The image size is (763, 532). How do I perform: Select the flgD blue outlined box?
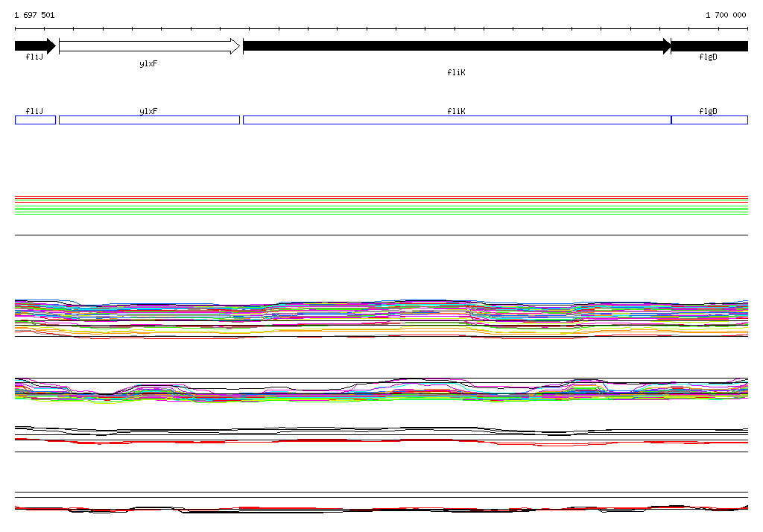click(709, 120)
